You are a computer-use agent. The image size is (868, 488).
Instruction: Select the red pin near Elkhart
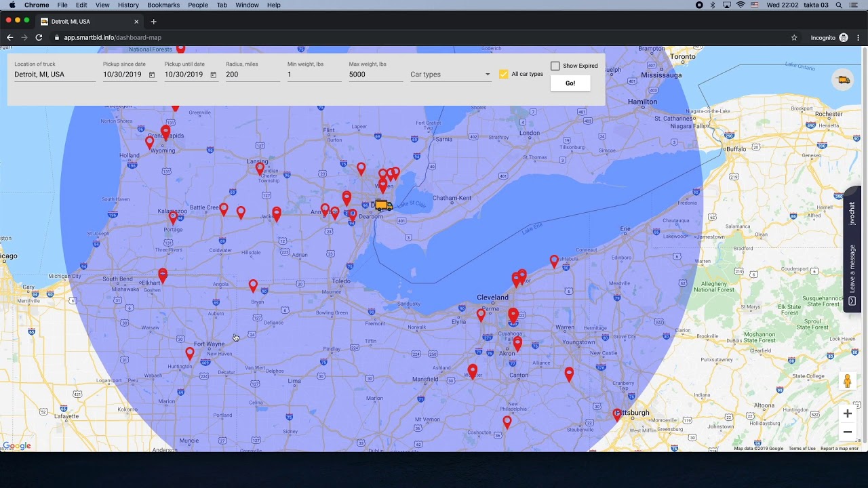[163, 276]
